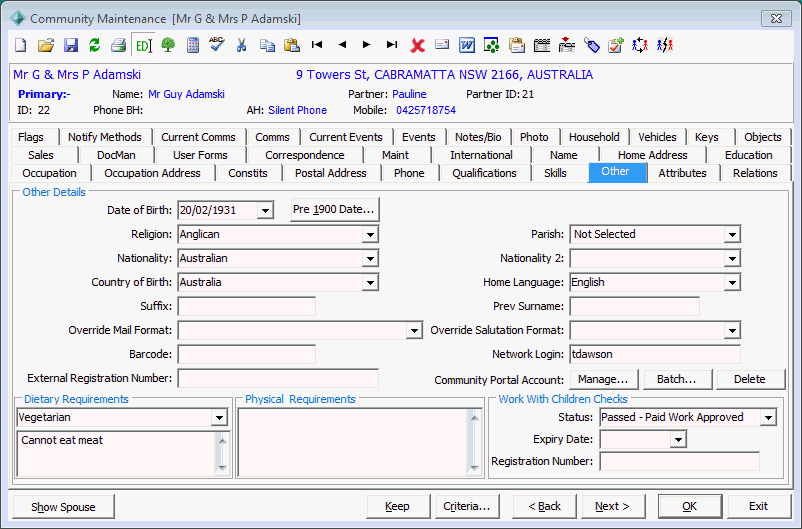Click the blue tag label icon
Image resolution: width=802 pixels, height=529 pixels.
tap(591, 46)
